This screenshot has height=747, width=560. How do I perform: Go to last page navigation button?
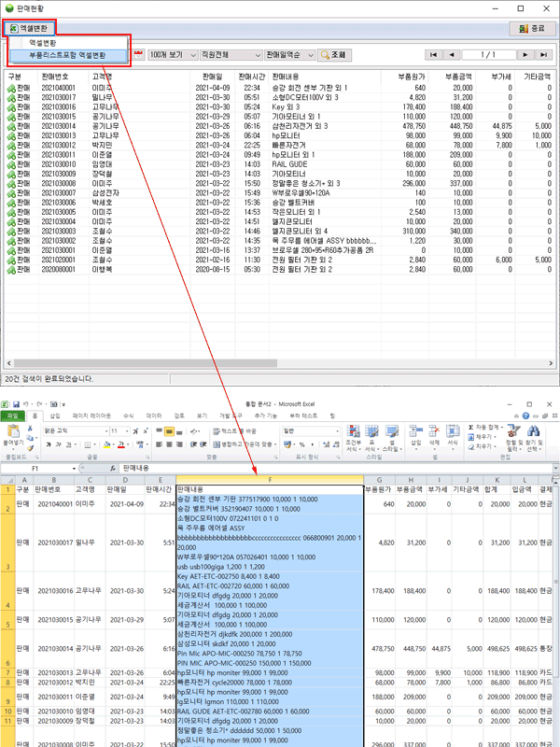click(543, 55)
